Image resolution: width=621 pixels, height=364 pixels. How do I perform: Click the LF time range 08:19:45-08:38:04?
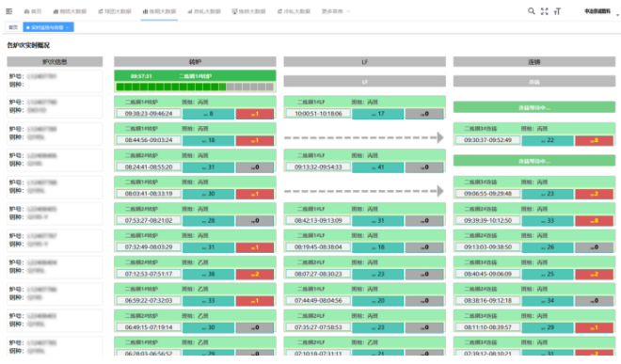coord(318,247)
